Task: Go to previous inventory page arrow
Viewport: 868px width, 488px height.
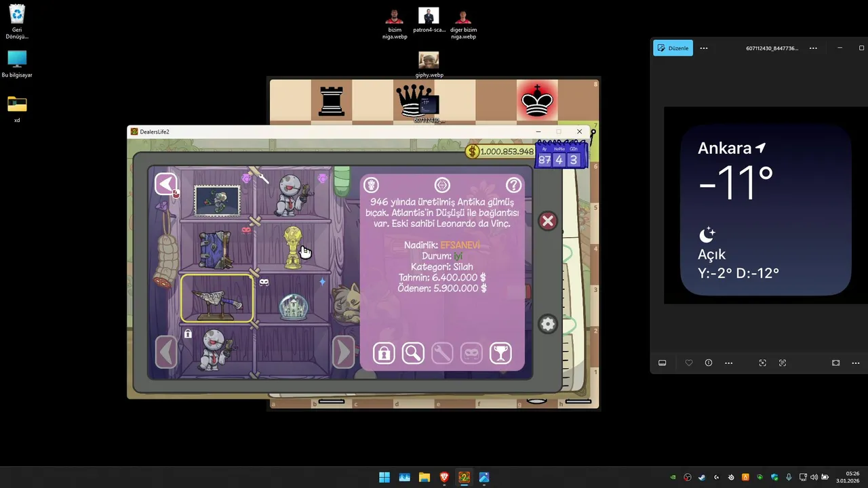Action: [165, 352]
